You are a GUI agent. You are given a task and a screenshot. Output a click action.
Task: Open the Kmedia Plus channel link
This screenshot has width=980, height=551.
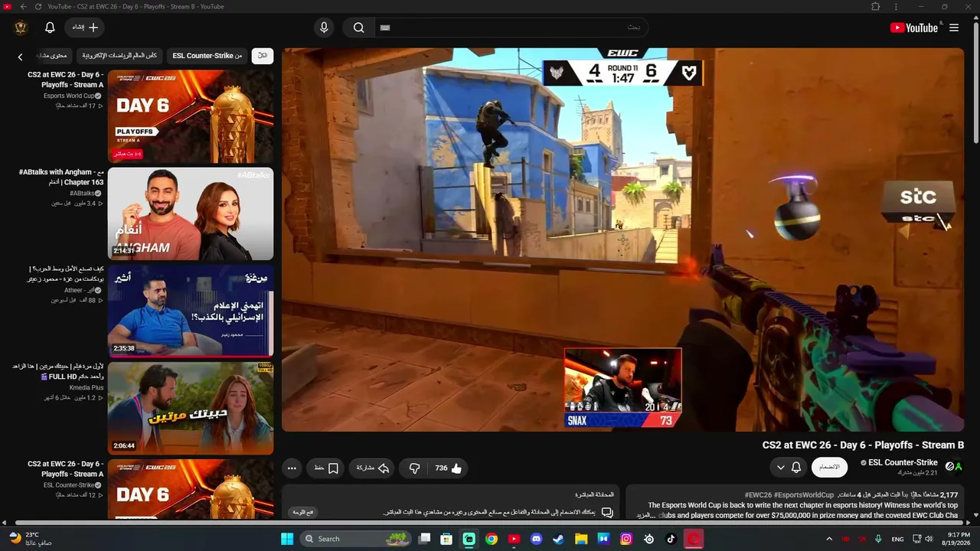(x=87, y=388)
